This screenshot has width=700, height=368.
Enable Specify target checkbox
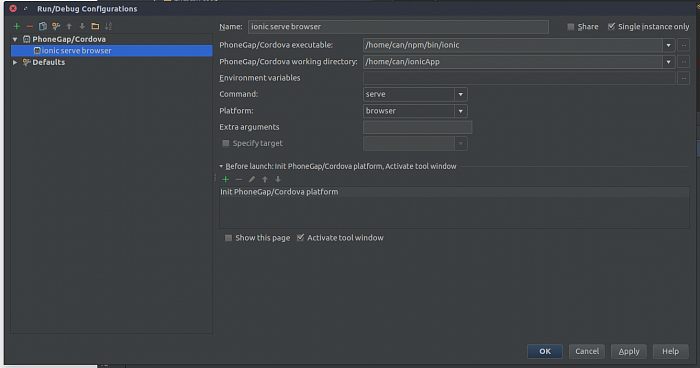pyautogui.click(x=226, y=143)
